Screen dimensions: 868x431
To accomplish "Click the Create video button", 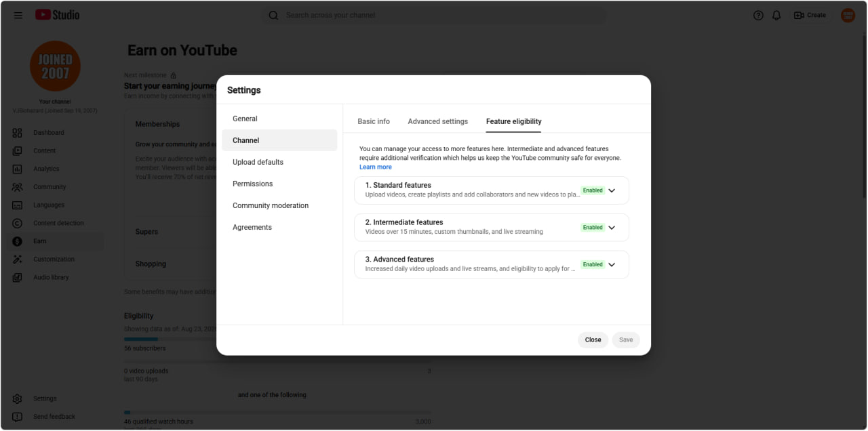I will pos(810,15).
